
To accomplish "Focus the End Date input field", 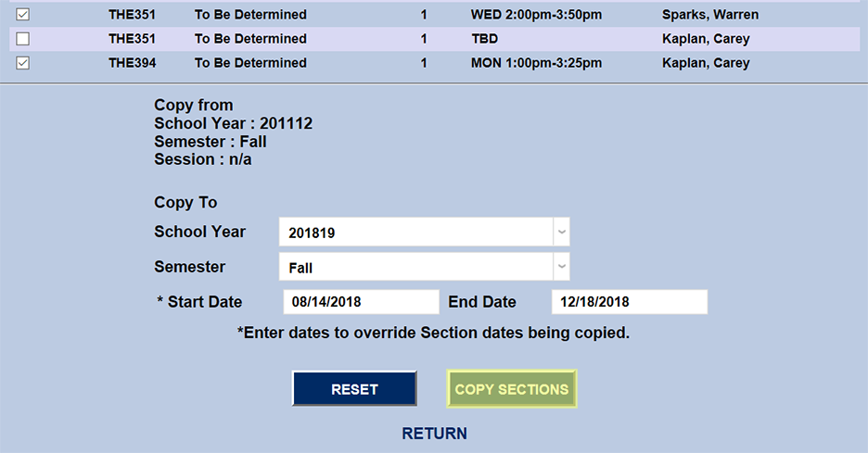I will [629, 302].
